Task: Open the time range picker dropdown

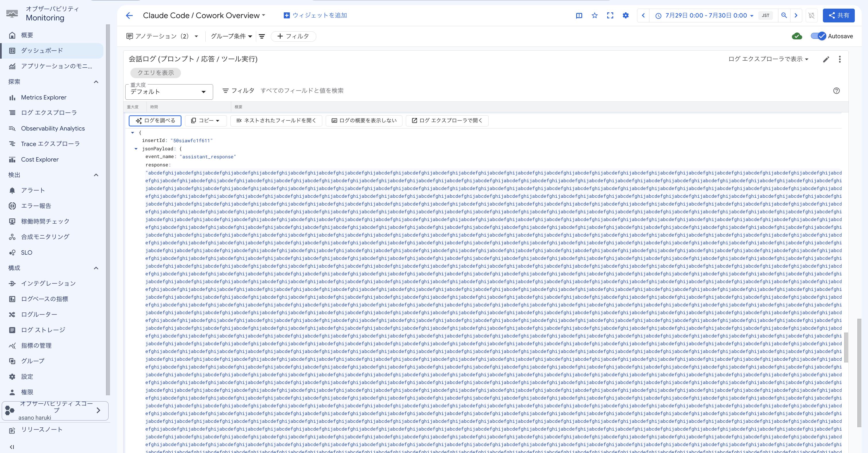Action: point(705,16)
